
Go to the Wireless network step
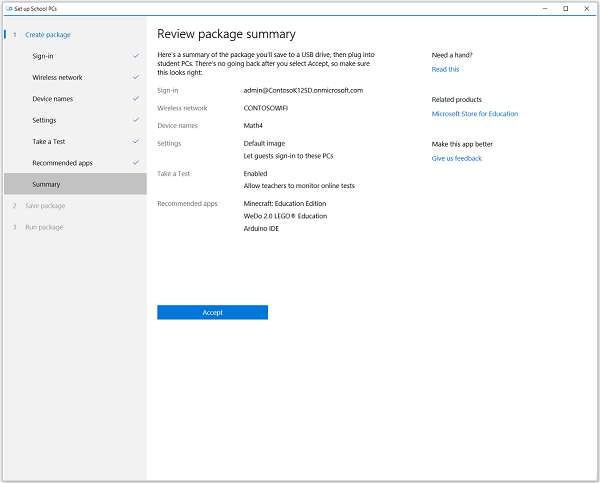pos(57,77)
